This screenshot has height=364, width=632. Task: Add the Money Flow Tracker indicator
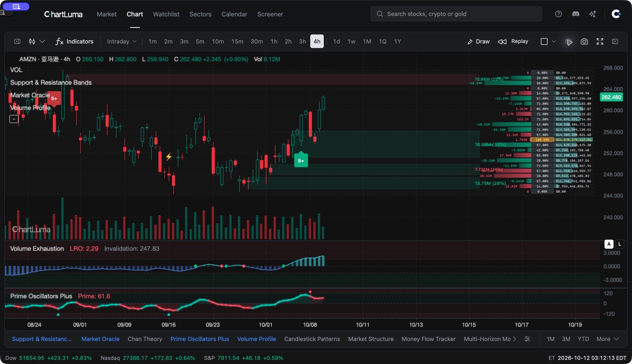(x=428, y=339)
